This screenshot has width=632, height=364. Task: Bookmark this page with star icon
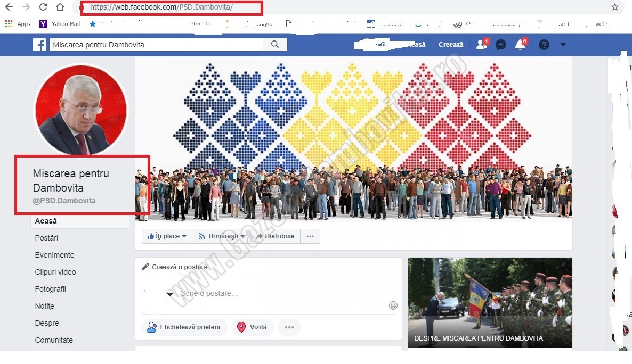click(614, 7)
